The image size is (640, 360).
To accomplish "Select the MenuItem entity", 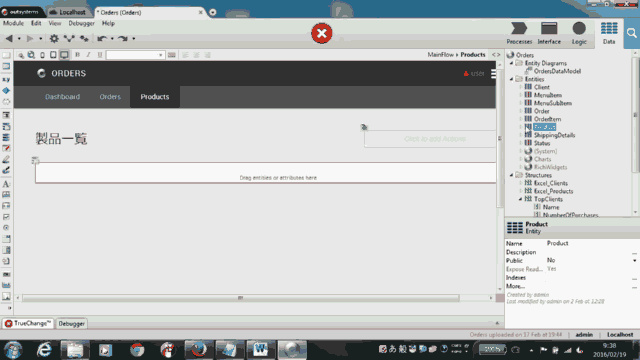I will click(x=548, y=95).
